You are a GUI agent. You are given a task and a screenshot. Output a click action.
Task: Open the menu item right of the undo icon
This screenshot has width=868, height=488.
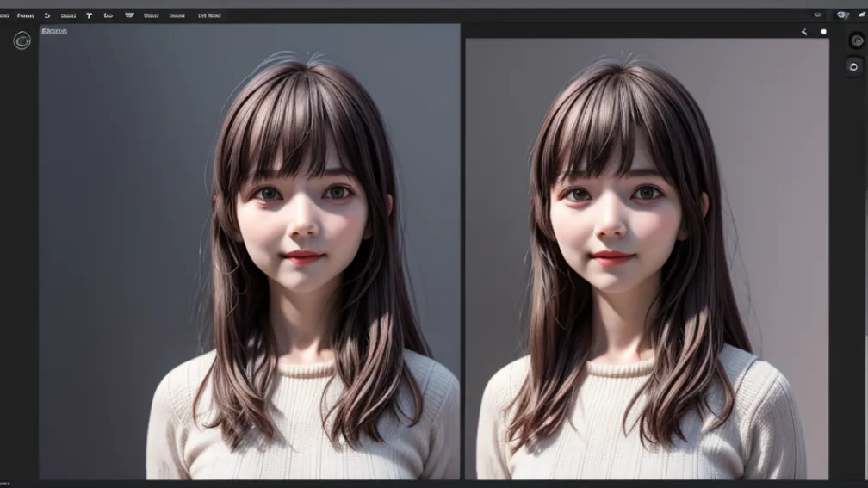(x=68, y=15)
